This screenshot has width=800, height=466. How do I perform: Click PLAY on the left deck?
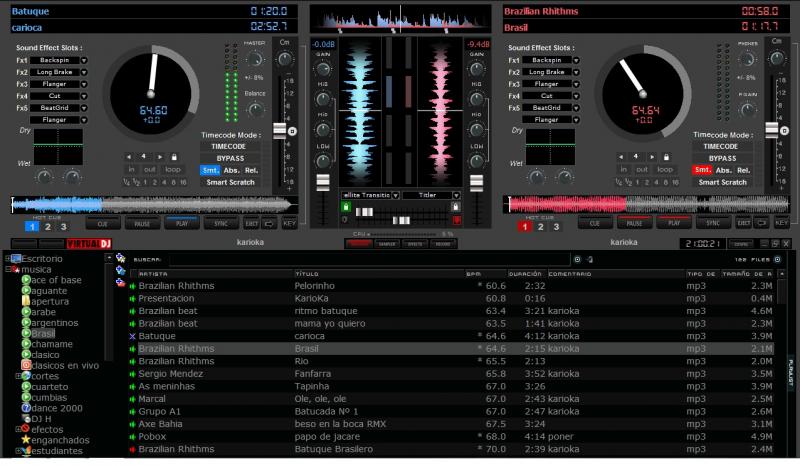coord(182,223)
